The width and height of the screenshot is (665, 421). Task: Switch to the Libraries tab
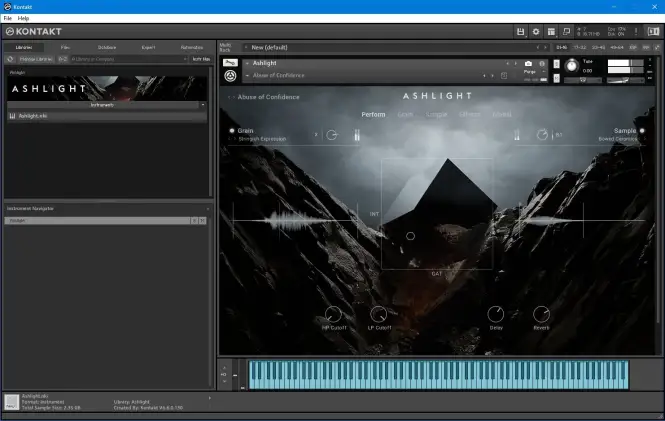click(24, 47)
